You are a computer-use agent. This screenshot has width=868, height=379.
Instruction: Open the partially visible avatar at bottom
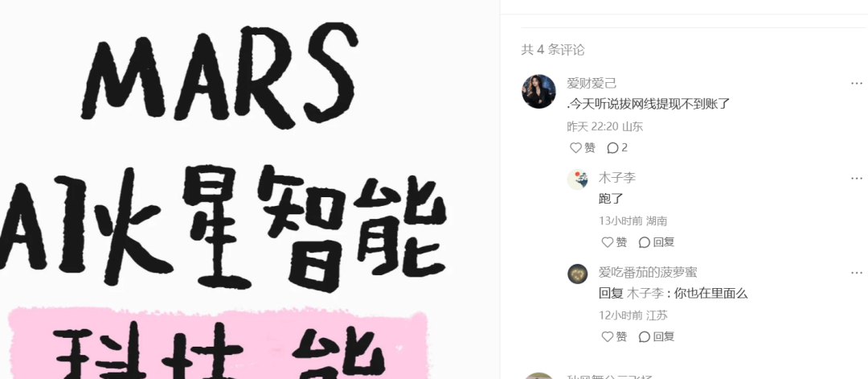tap(538, 376)
